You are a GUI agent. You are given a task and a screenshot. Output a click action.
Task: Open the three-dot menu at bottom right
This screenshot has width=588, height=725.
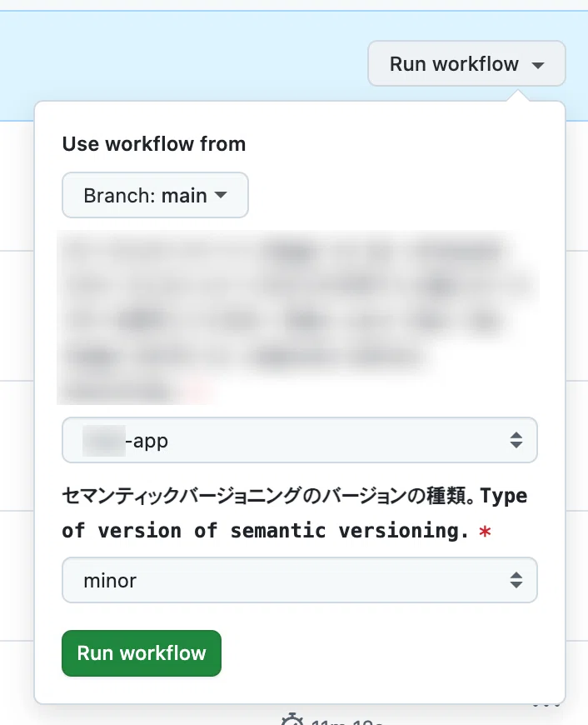tap(546, 705)
